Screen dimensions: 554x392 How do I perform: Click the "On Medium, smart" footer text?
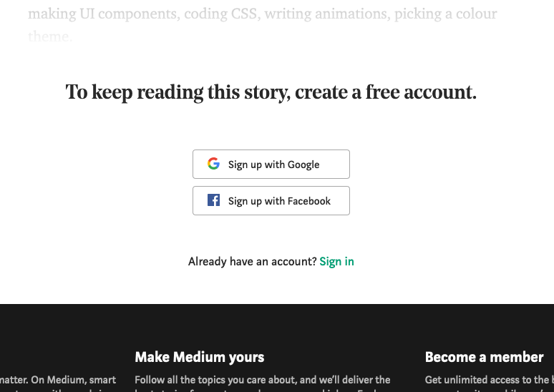(x=59, y=380)
